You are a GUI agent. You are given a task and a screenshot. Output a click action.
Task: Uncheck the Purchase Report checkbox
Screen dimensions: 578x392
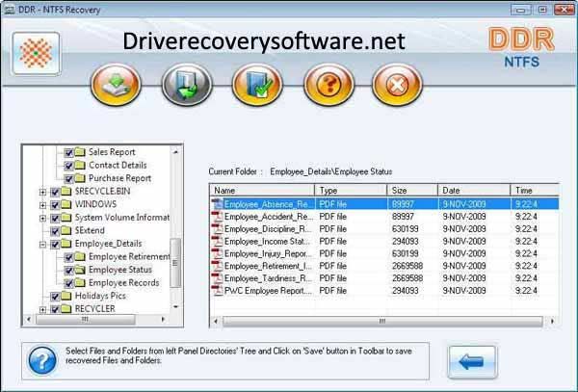click(68, 179)
